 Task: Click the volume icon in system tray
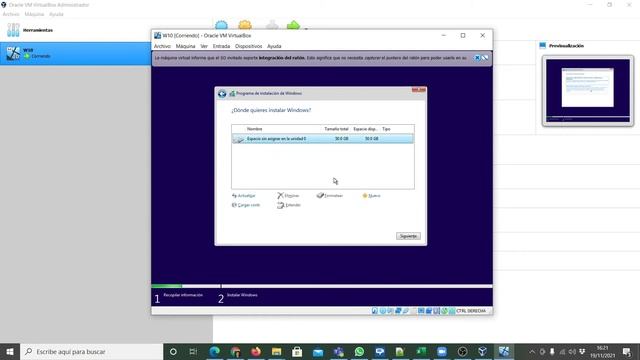[x=572, y=351]
